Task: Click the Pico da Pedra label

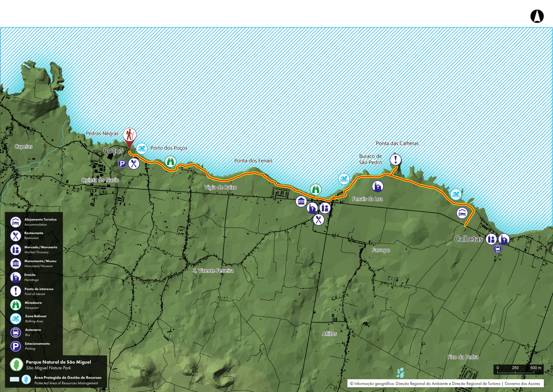Action: coord(462,357)
